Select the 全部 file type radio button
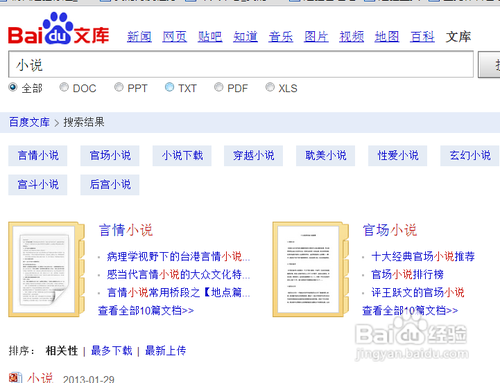 click(x=13, y=87)
